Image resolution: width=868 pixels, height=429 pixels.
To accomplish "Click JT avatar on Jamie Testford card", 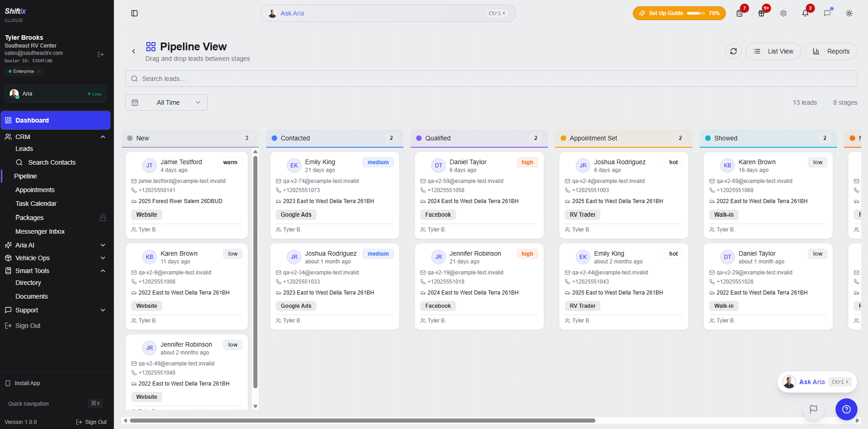I will [150, 166].
